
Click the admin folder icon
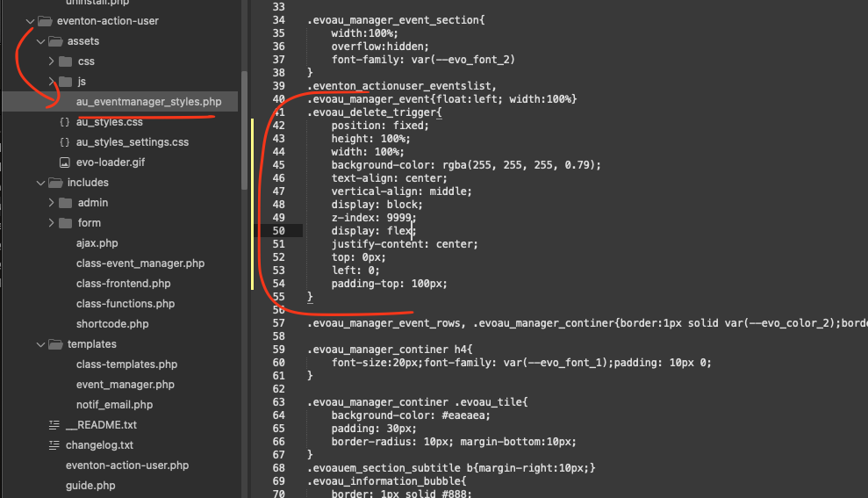pos(65,203)
